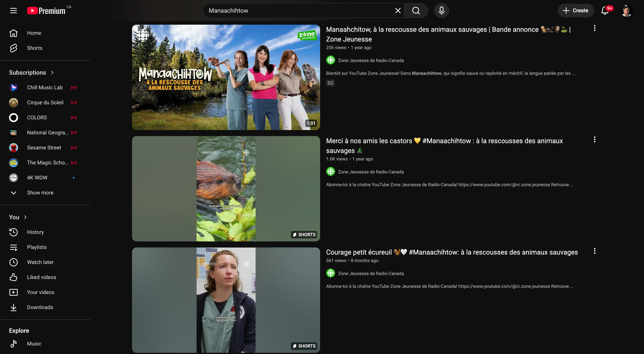Open the 4K WDW channel avatar

coord(13,178)
